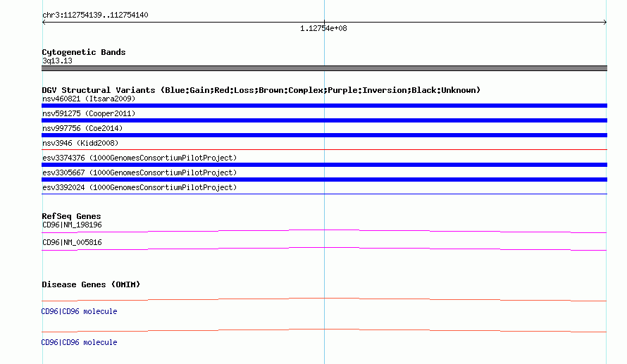
Task: Select the esv3305667 variant label
Action: (139, 172)
